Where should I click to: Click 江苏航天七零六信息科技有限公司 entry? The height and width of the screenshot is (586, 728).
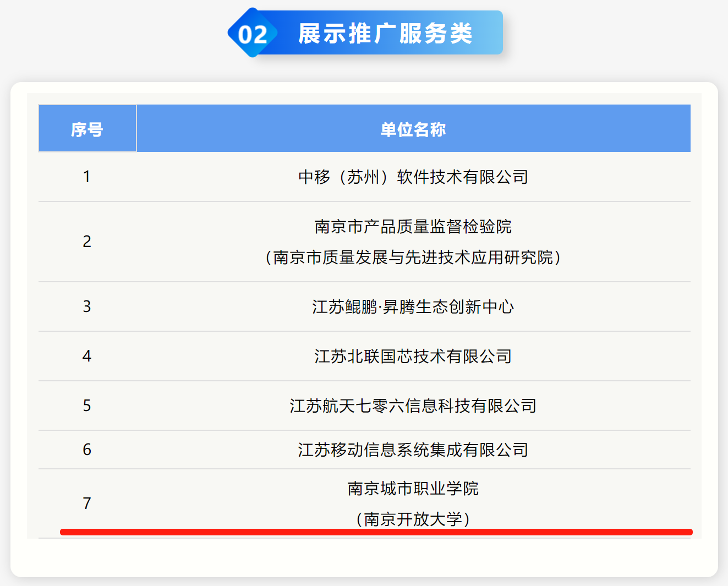413,406
